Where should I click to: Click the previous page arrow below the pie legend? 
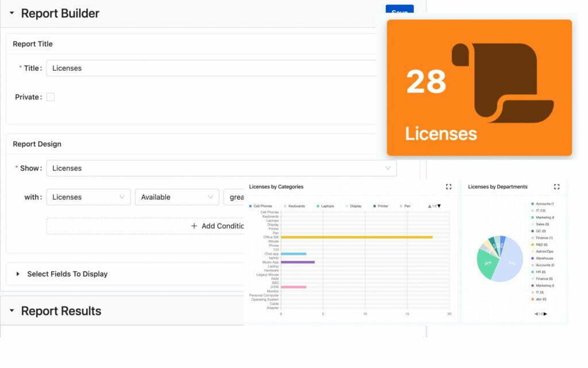tap(535, 313)
